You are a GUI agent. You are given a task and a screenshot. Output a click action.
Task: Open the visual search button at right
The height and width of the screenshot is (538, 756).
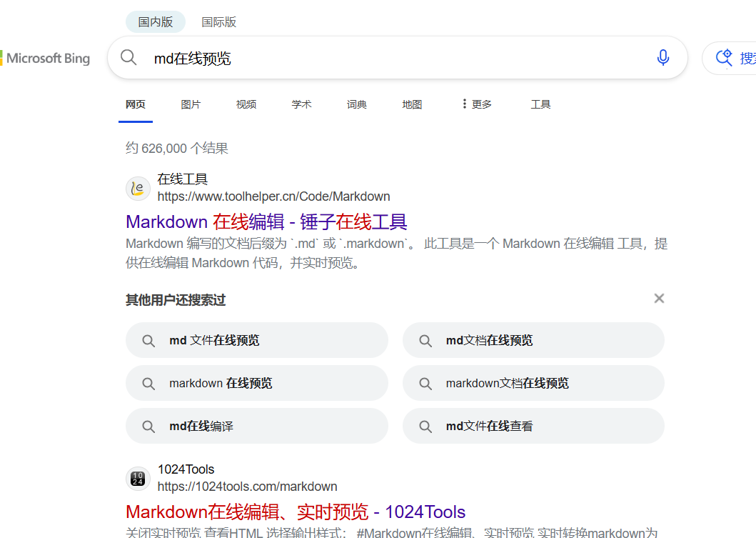pos(729,58)
